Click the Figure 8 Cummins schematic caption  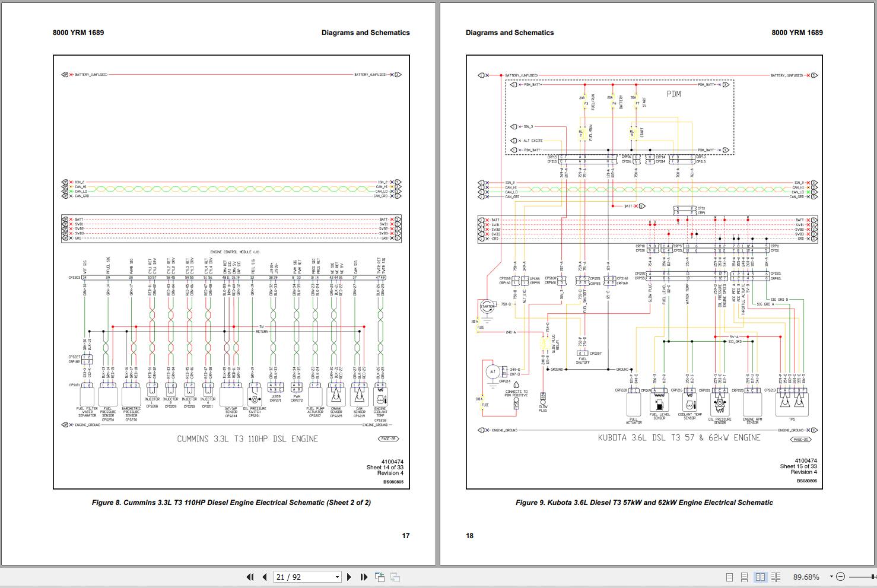pyautogui.click(x=231, y=503)
